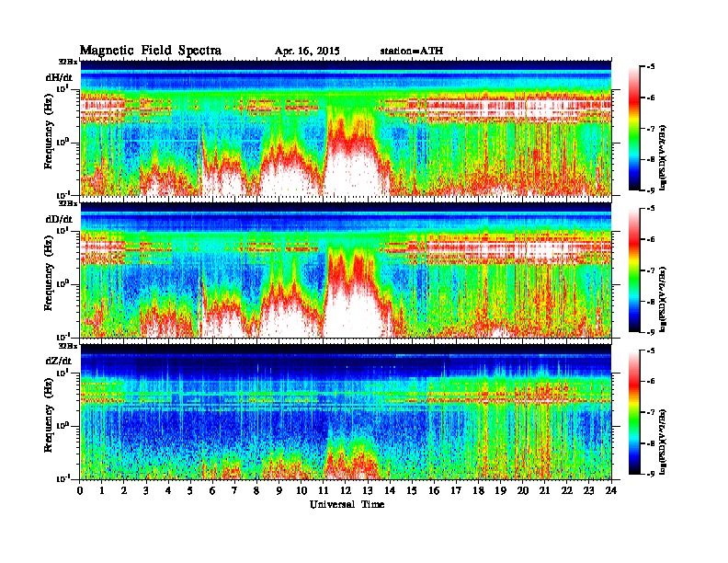Click the '32Hz' label atop dZ/dt panel
The image size is (728, 563).
click(x=68, y=346)
